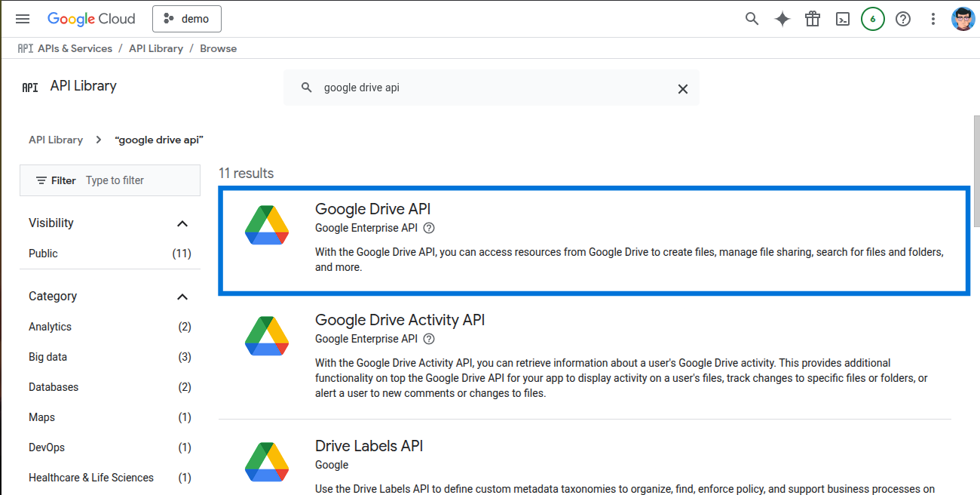
Task: Click the user account avatar
Action: [963, 19]
